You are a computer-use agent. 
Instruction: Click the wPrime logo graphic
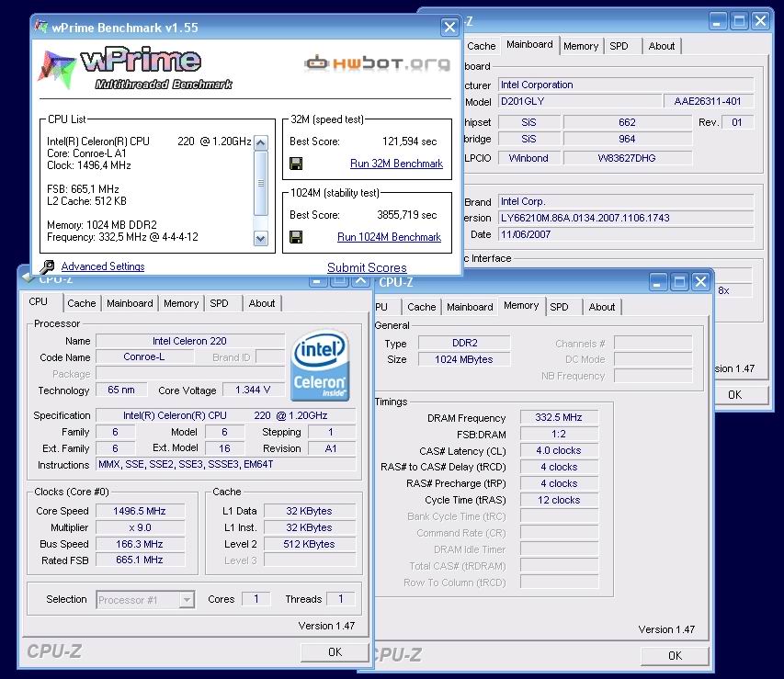point(135,69)
